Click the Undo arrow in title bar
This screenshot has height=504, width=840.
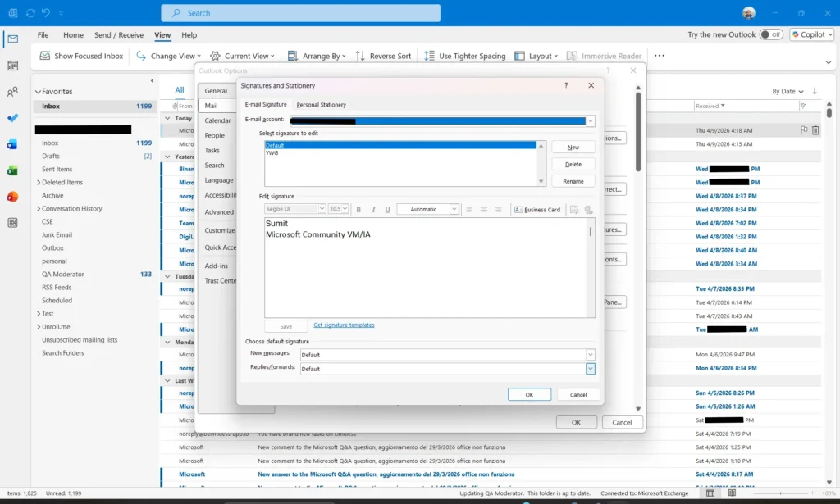(46, 13)
